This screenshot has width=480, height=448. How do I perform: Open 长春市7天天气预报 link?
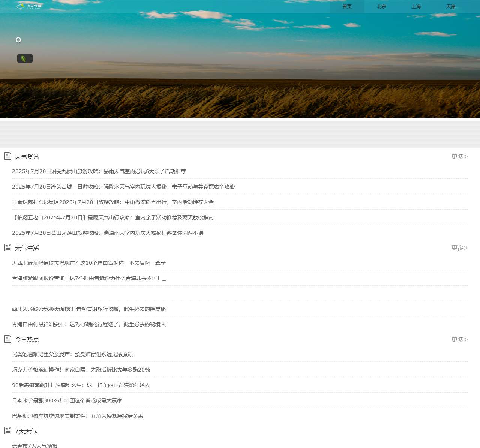(34, 445)
